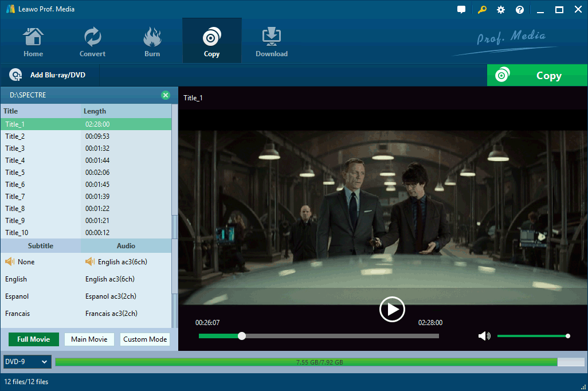Screen dimensions: 588x391
Task: Open the Burn module
Action: [152, 42]
